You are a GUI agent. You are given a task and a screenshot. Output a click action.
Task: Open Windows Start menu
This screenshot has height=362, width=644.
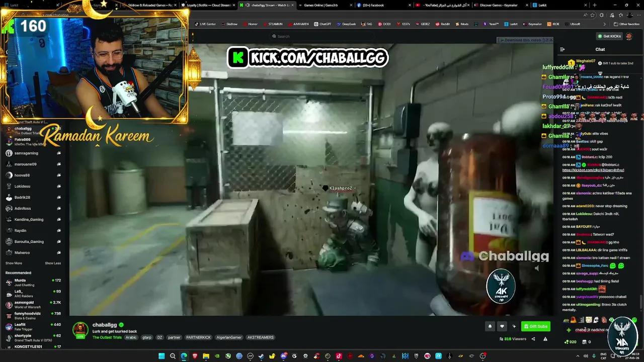coord(162,356)
